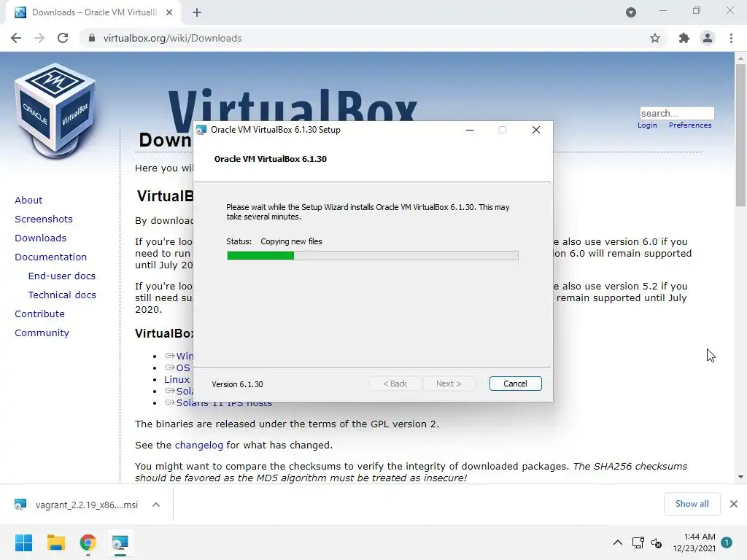Minimize the VirtualBox Setup dialog
This screenshot has height=560, width=747.
(470, 130)
